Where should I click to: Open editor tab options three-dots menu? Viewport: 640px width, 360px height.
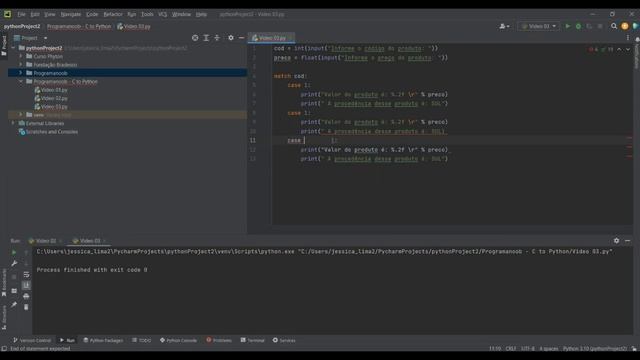[x=628, y=38]
